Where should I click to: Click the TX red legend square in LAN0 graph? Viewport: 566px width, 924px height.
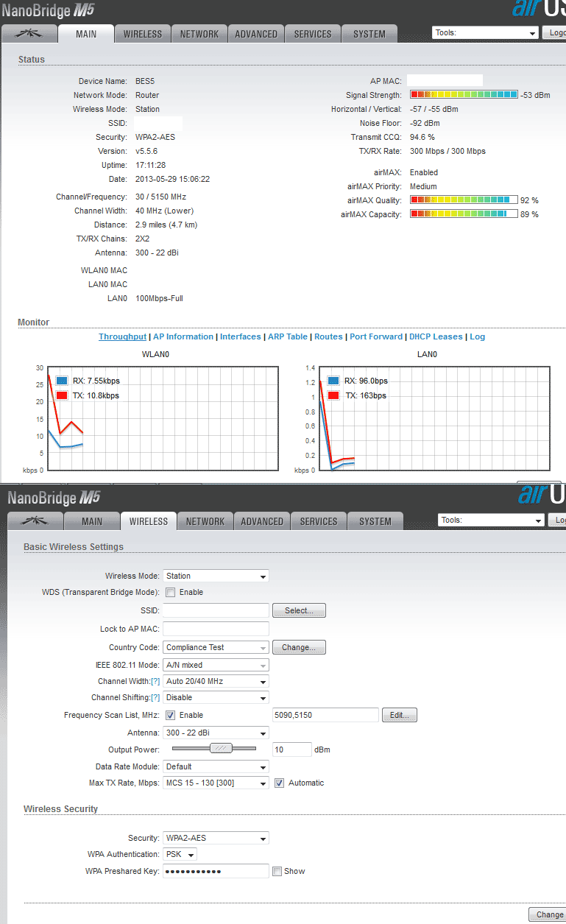click(333, 395)
